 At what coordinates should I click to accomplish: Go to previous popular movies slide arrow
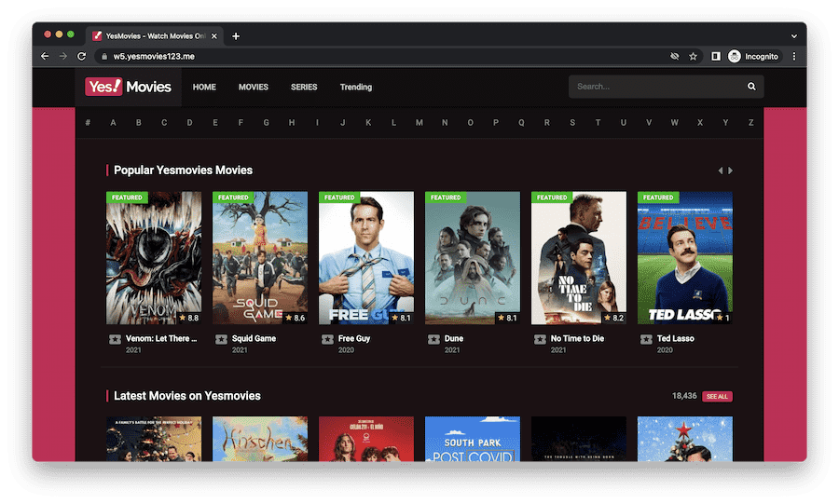(x=721, y=170)
